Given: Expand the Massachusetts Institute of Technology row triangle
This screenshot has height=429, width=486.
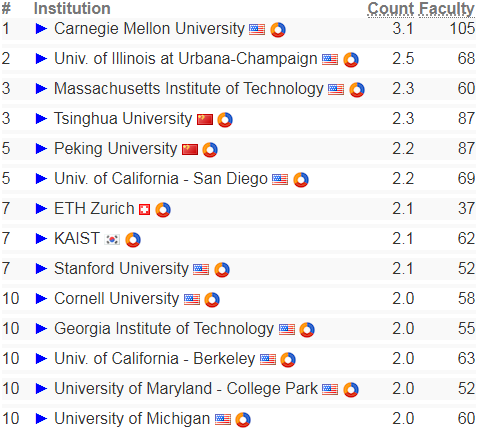Looking at the screenshot, I should tap(41, 89).
